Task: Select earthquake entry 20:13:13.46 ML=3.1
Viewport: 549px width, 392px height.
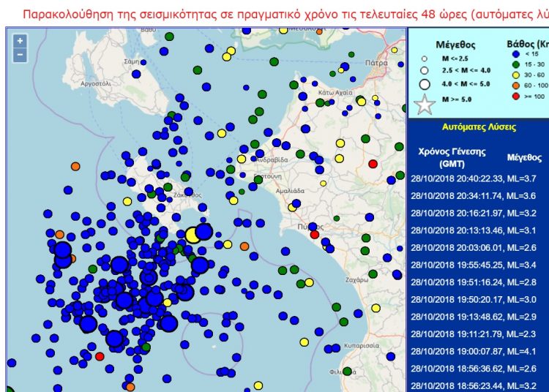Action: tap(474, 230)
